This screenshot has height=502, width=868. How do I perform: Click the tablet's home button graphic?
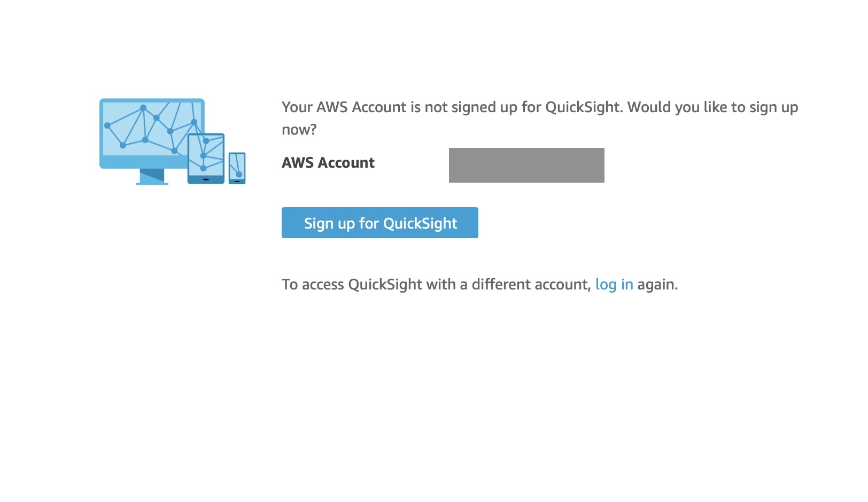206,179
